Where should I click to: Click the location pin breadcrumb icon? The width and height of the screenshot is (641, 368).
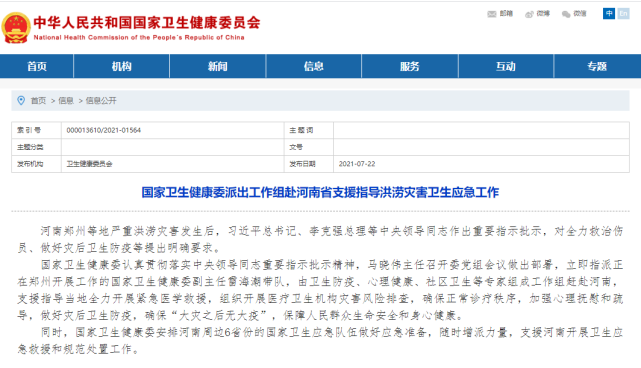(x=21, y=100)
